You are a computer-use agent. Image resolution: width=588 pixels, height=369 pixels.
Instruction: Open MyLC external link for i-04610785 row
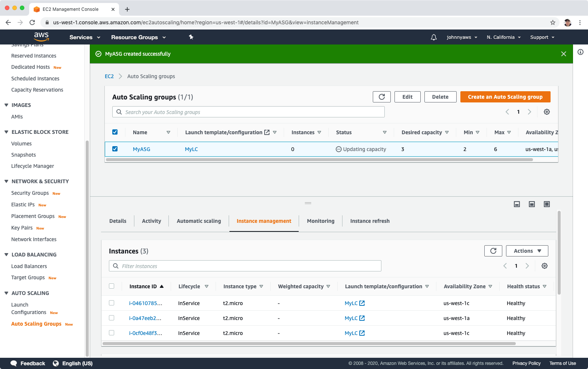point(362,303)
